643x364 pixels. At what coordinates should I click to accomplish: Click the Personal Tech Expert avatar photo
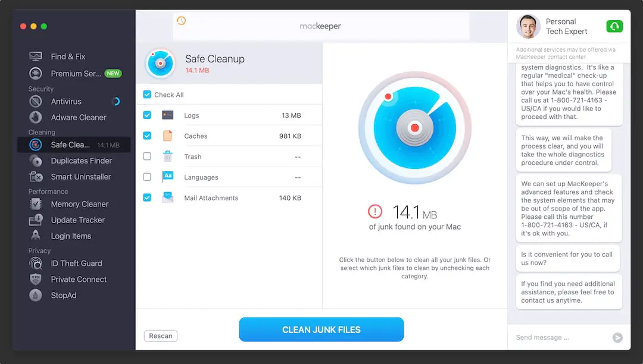point(527,27)
